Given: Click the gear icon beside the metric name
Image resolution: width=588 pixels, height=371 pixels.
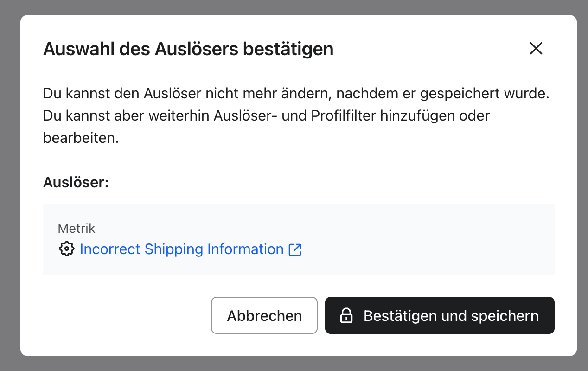Looking at the screenshot, I should (67, 249).
